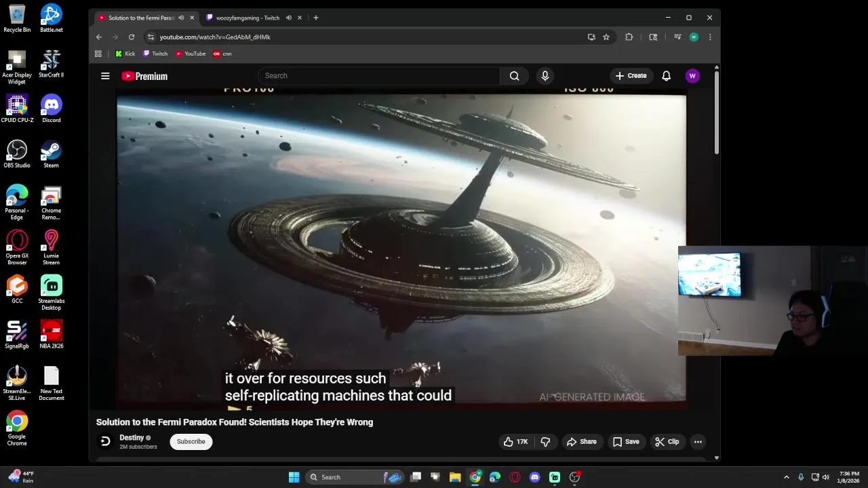Open the cnn bookmark
The height and width of the screenshot is (488, 868).
tap(222, 54)
